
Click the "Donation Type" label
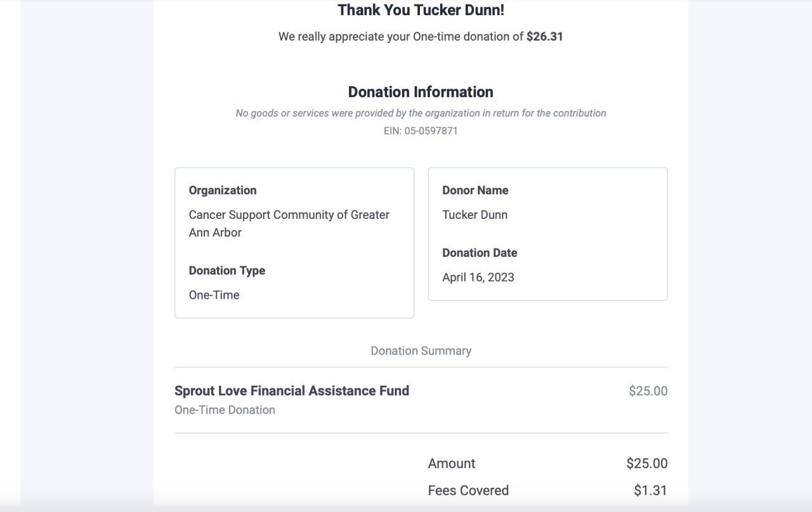pos(227,270)
